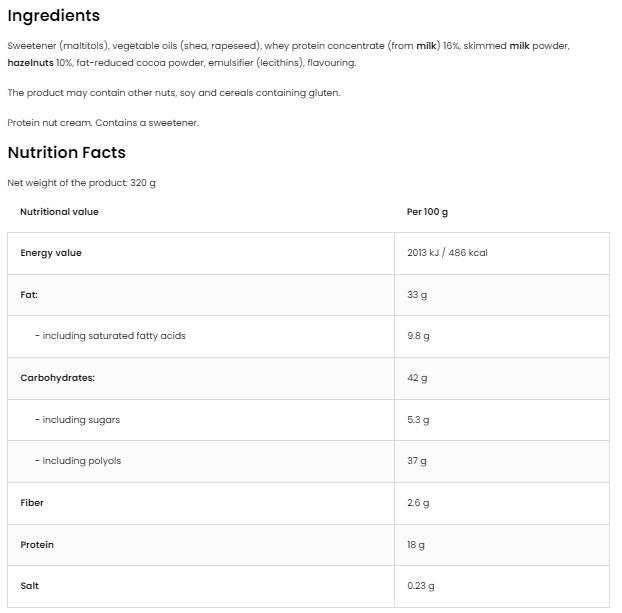Click the 0.23 g salt value
This screenshot has height=613, width=622.
(x=422, y=586)
